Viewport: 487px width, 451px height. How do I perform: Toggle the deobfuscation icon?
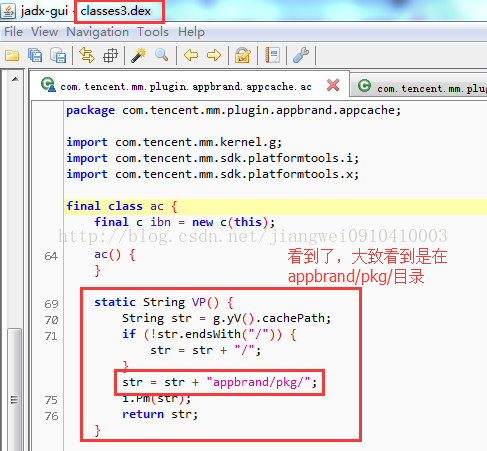point(243,55)
